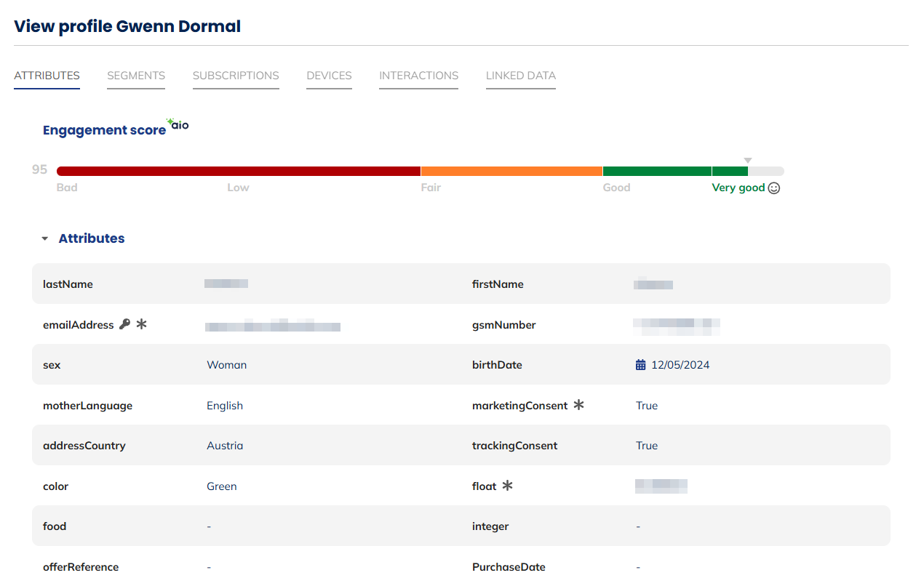Open the Interactions tab

(418, 76)
